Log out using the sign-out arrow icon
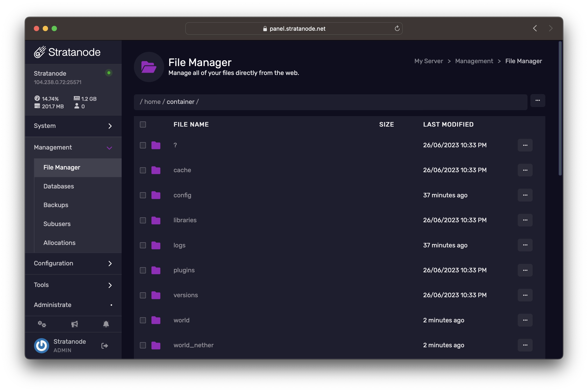This screenshot has width=588, height=392. pyautogui.click(x=105, y=346)
